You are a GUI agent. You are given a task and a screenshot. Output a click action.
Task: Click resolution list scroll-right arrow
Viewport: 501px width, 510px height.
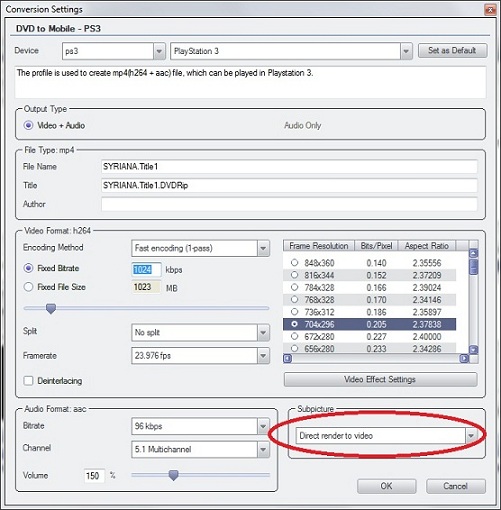[464, 359]
